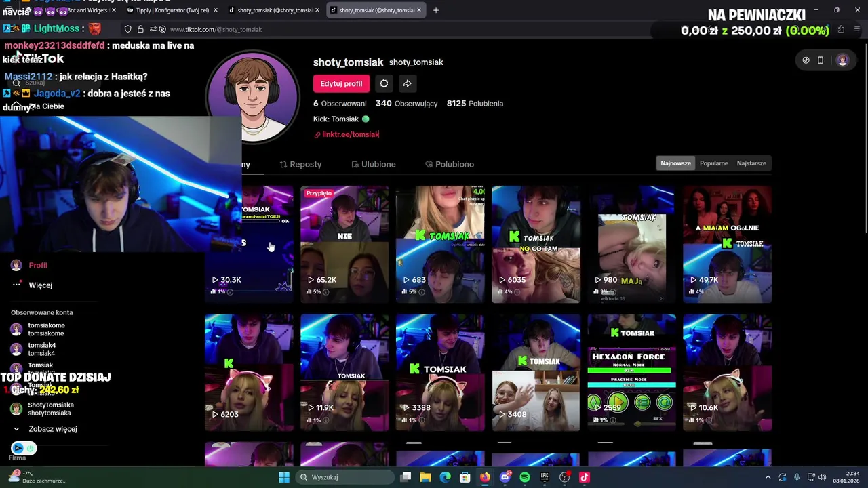
Task: Open the video with 10.6K views
Action: [x=727, y=372]
